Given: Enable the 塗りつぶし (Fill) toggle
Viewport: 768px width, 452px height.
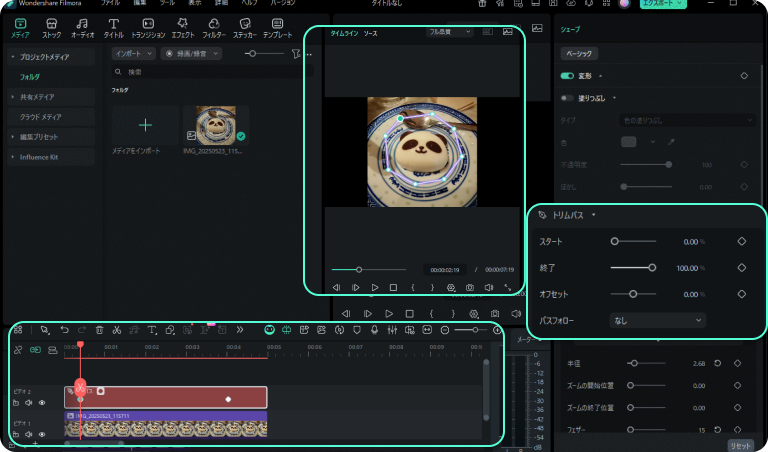Looking at the screenshot, I should (x=567, y=98).
